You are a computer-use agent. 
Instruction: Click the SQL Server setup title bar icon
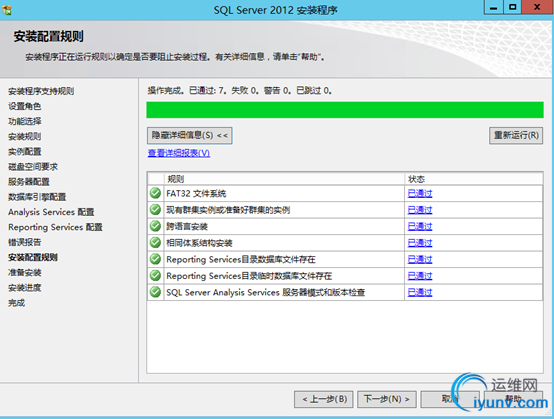(7, 10)
